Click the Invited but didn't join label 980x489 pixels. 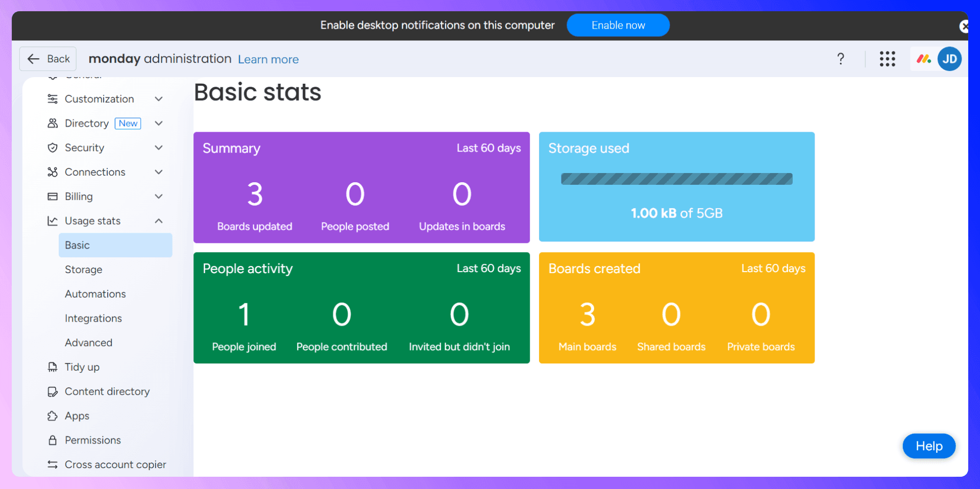459,347
